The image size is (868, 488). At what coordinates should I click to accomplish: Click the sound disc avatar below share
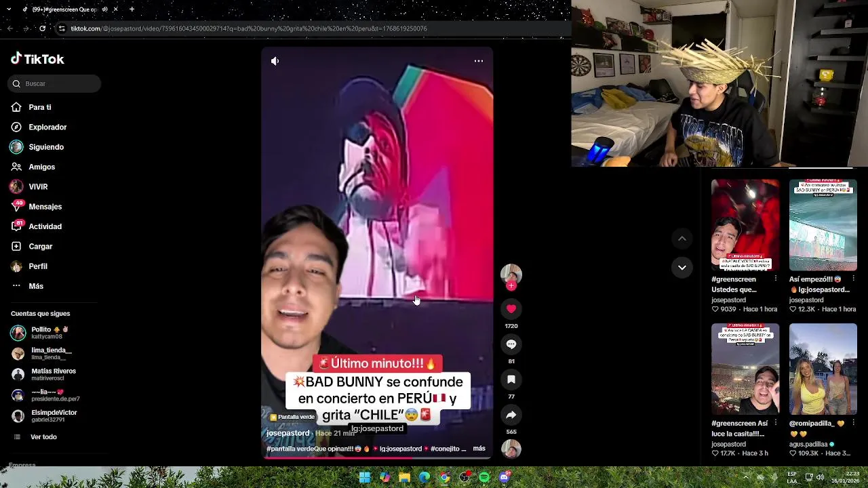(511, 449)
